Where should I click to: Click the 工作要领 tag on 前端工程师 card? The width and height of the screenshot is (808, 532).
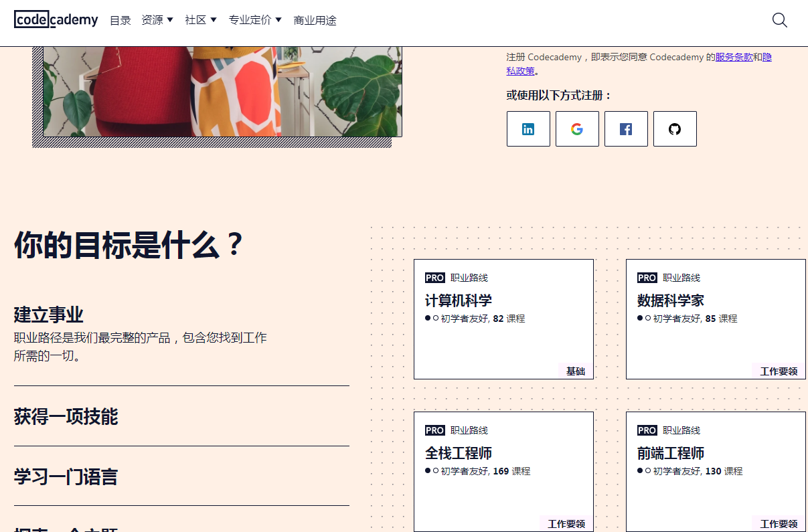tap(779, 523)
